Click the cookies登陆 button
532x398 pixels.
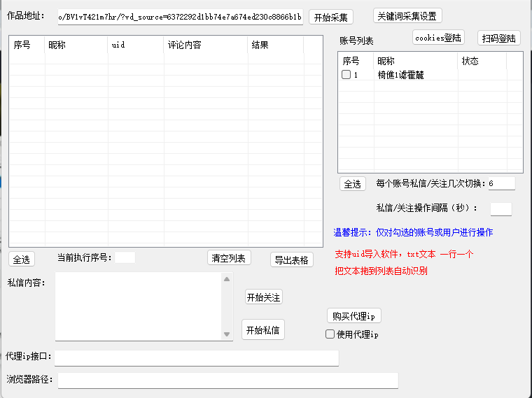(x=438, y=38)
